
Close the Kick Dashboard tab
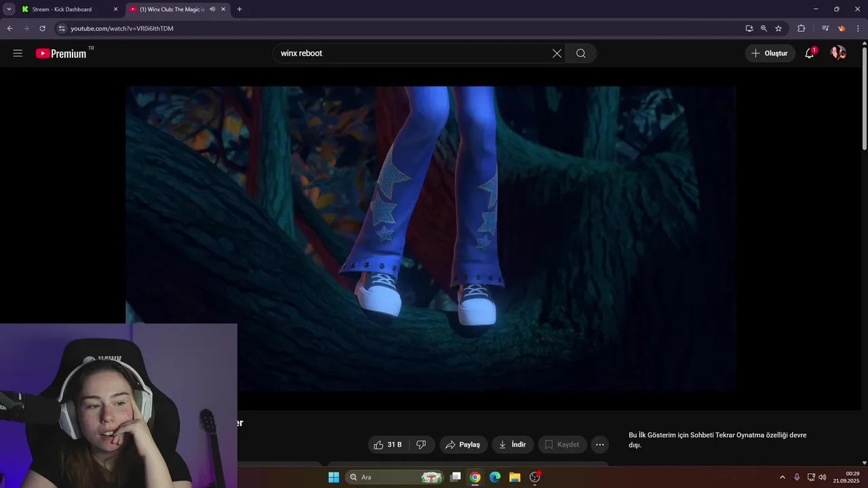[115, 9]
